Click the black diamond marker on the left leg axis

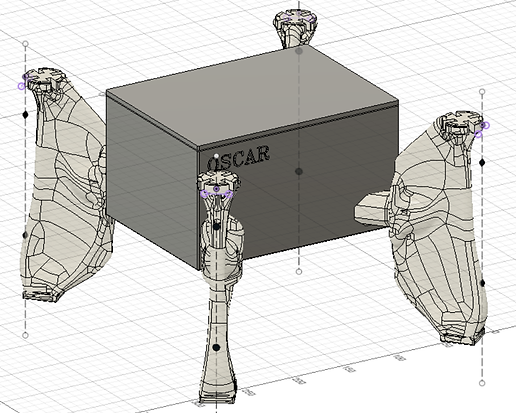tap(25, 115)
